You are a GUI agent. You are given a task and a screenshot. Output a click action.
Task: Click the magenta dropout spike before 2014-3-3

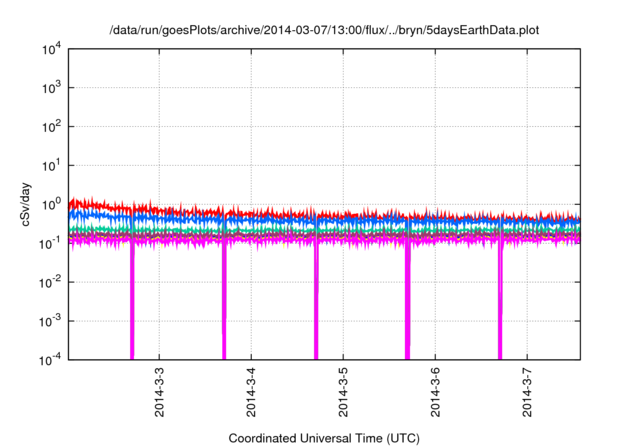click(132, 302)
